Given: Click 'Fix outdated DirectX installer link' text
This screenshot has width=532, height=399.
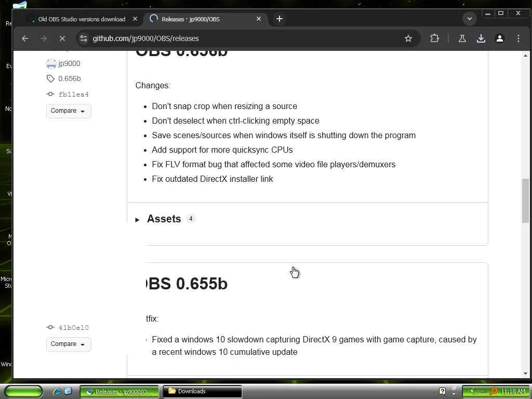Looking at the screenshot, I should point(212,179).
